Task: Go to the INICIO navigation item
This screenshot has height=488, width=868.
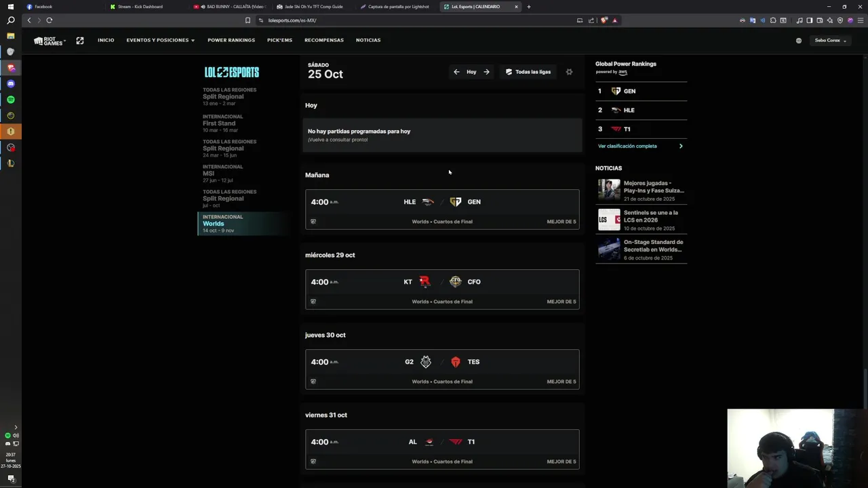Action: tap(106, 40)
